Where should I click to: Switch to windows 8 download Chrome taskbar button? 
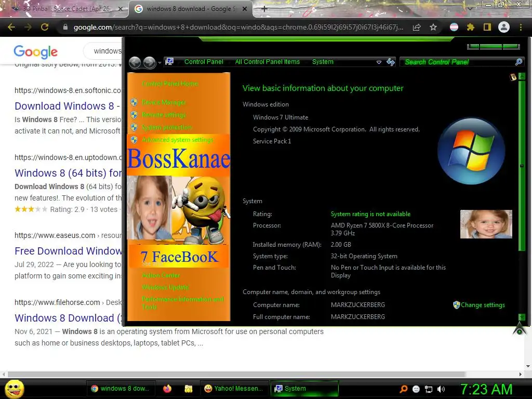coord(121,389)
